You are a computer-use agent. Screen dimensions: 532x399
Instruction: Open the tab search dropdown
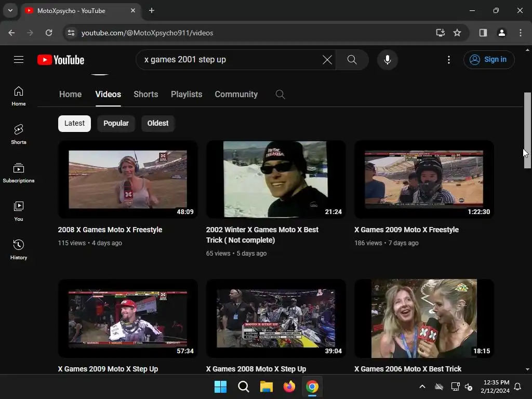pyautogui.click(x=10, y=10)
